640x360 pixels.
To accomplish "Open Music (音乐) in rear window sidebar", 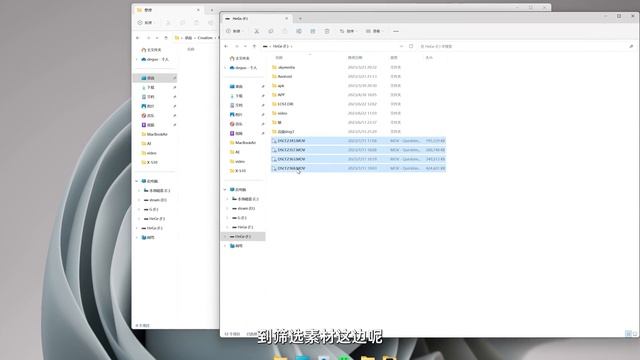I will [x=149, y=116].
